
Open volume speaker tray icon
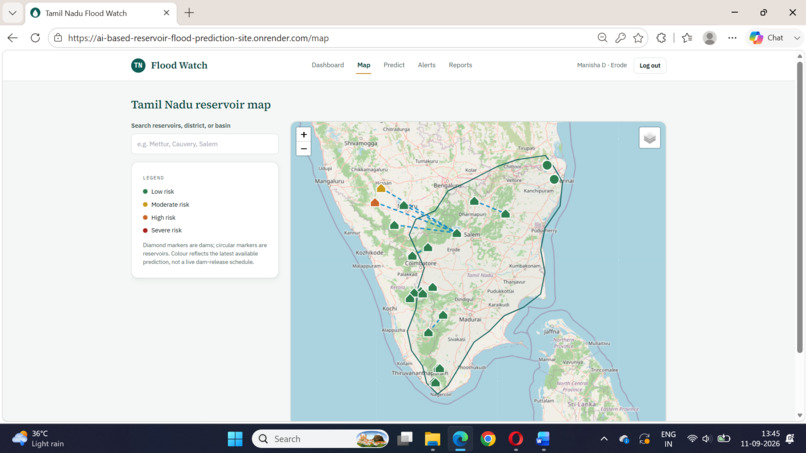(706, 439)
